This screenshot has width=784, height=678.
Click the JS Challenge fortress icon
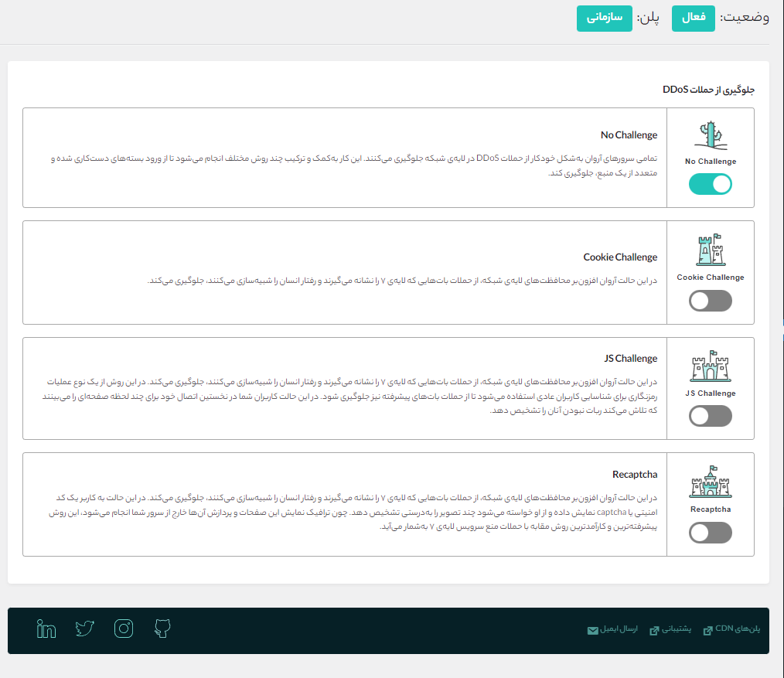click(x=711, y=367)
